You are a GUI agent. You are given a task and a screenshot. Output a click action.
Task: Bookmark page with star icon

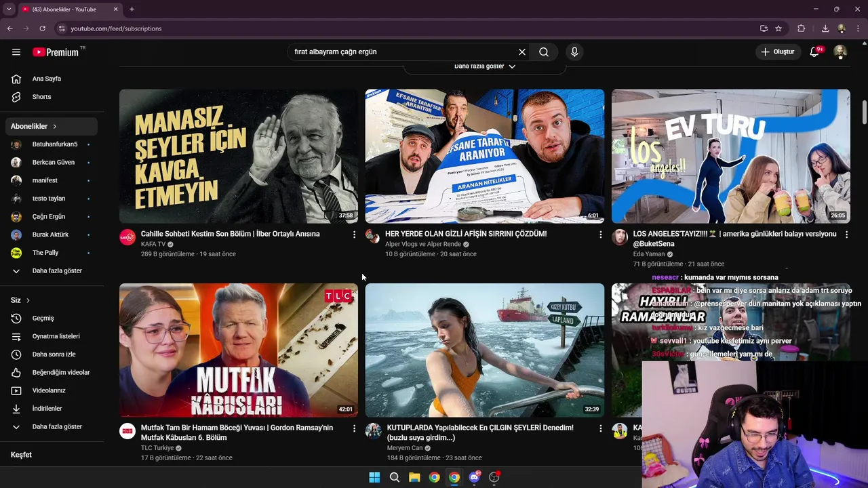pyautogui.click(x=778, y=28)
